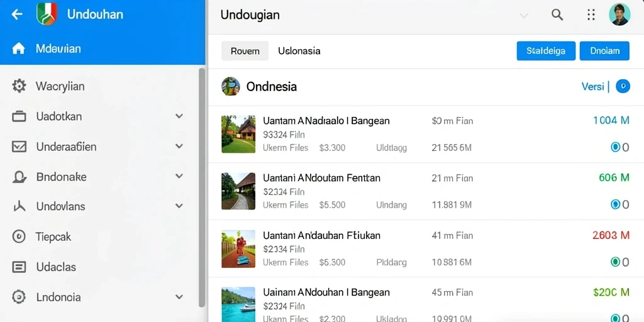Open the dropdown arrow in top header
This screenshot has height=322, width=644.
click(524, 16)
